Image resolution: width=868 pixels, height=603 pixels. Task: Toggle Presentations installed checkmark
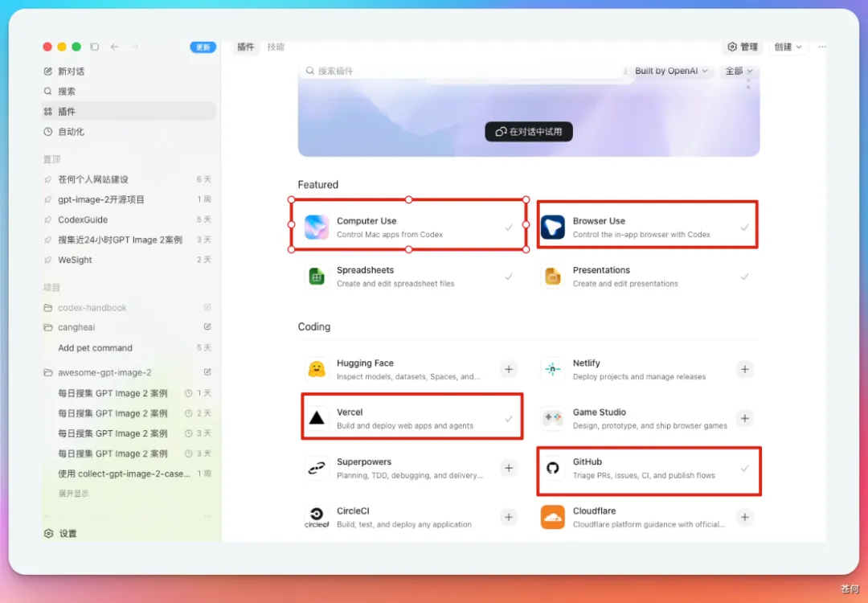[745, 277]
